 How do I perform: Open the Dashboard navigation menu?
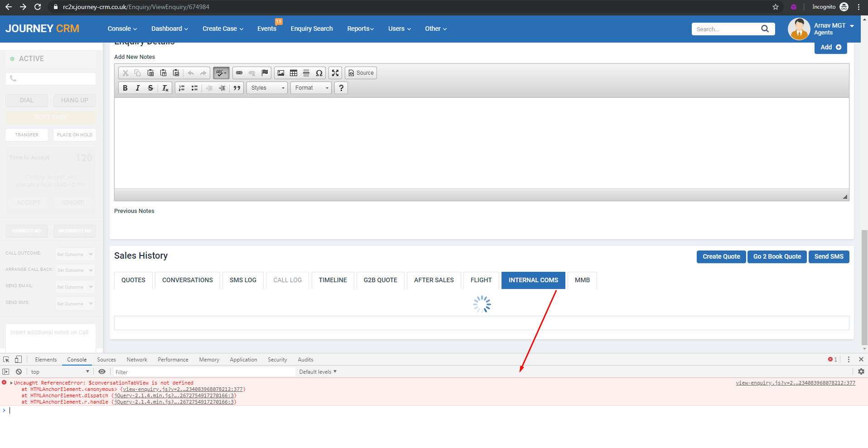coord(170,29)
